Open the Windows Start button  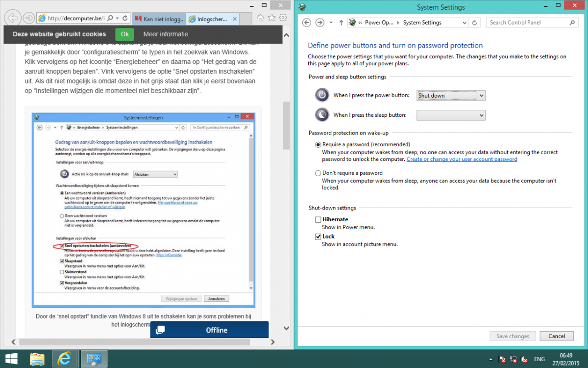coord(11,359)
